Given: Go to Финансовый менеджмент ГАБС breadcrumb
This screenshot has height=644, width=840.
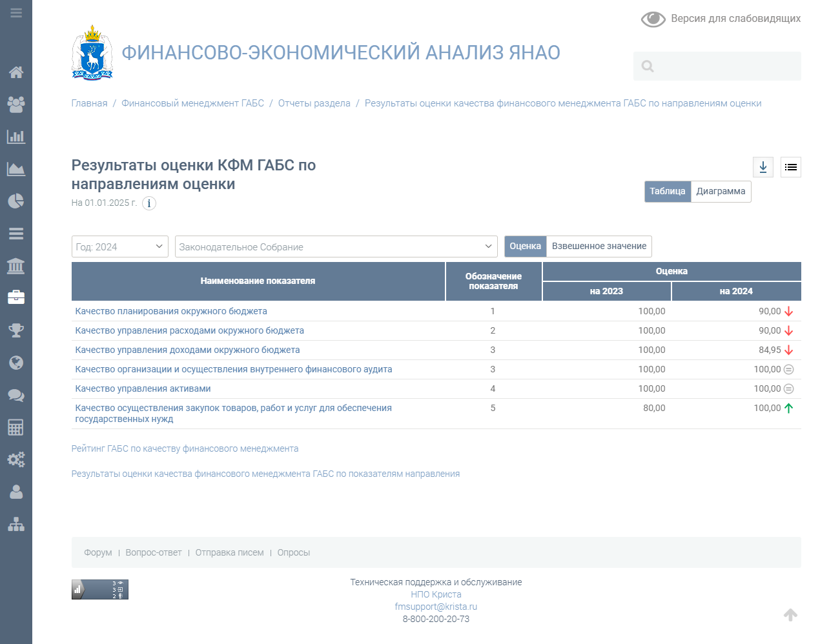Looking at the screenshot, I should pyautogui.click(x=192, y=103).
